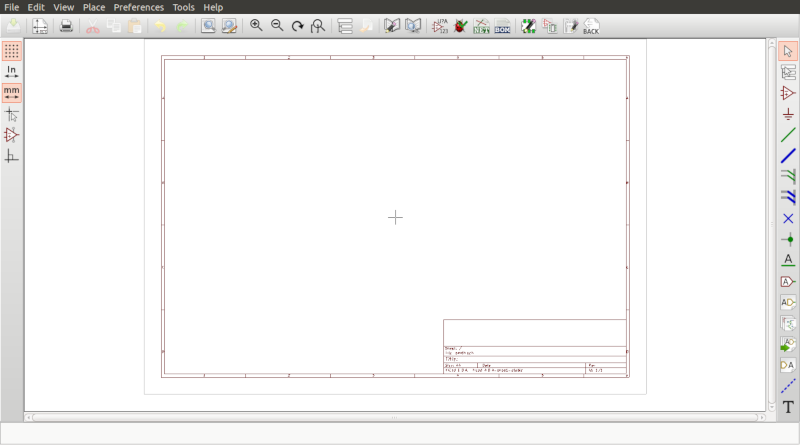This screenshot has height=445, width=800.
Task: Zoom in on the schematic
Action: coord(256,26)
